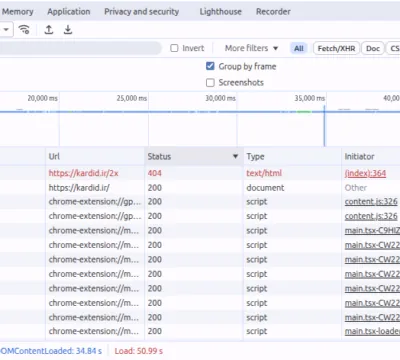The height and width of the screenshot is (360, 400).
Task: Open the Recorder tab
Action: click(x=273, y=12)
